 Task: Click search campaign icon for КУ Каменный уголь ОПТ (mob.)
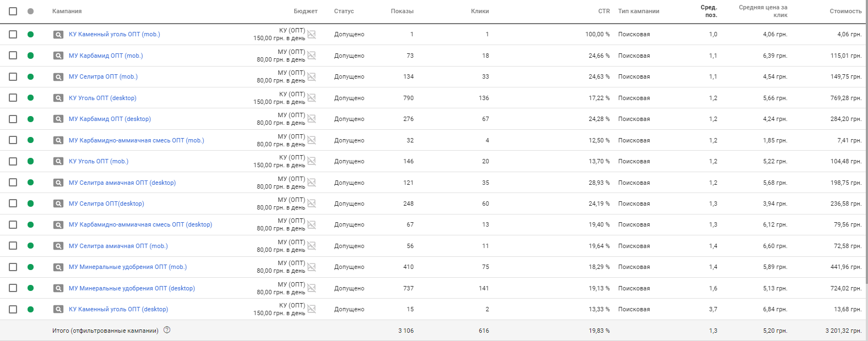[58, 35]
